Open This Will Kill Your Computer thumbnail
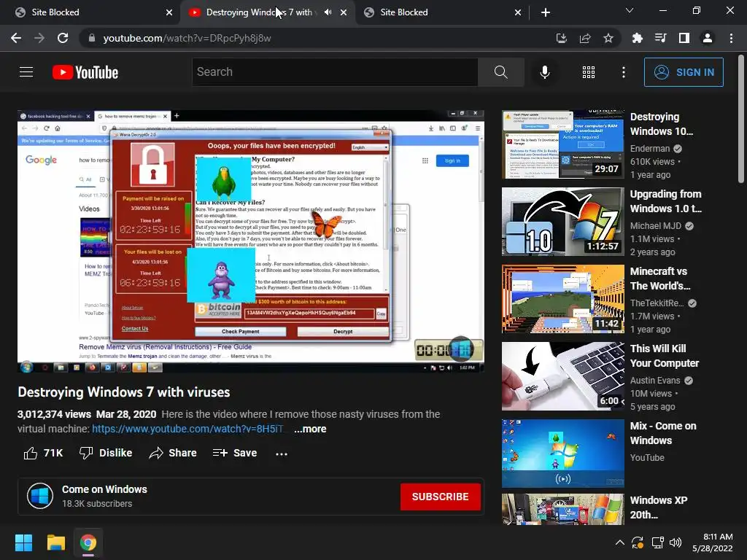Image resolution: width=747 pixels, height=560 pixels. [x=562, y=376]
